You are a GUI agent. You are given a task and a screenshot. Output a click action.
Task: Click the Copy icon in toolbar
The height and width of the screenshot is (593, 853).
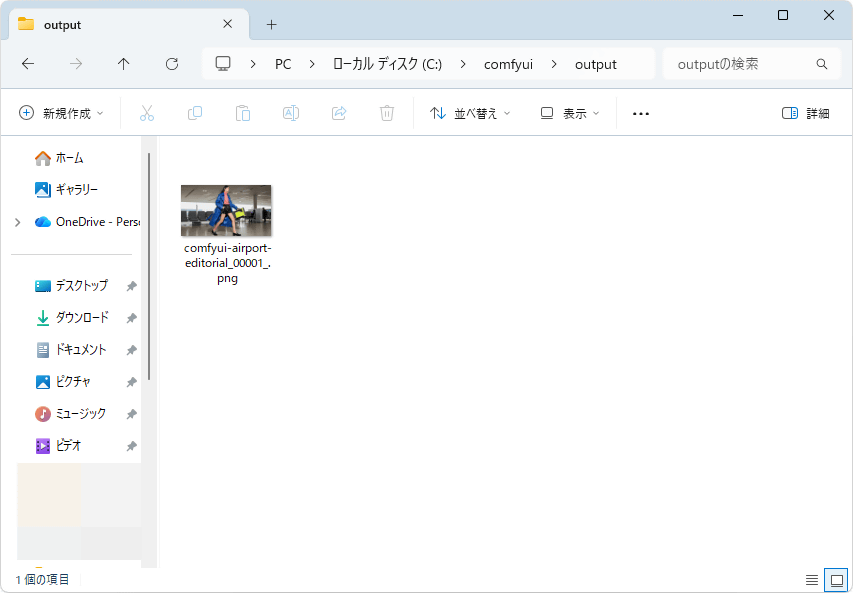195,113
